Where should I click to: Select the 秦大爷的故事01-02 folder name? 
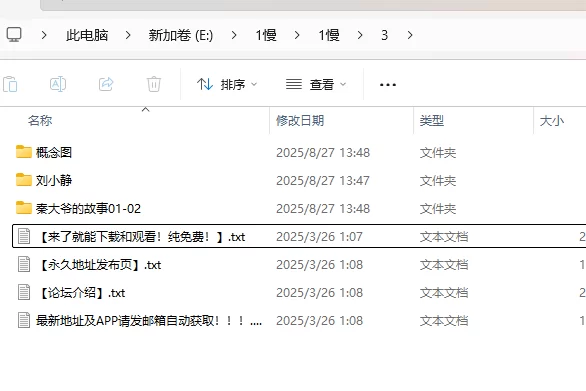click(88, 209)
